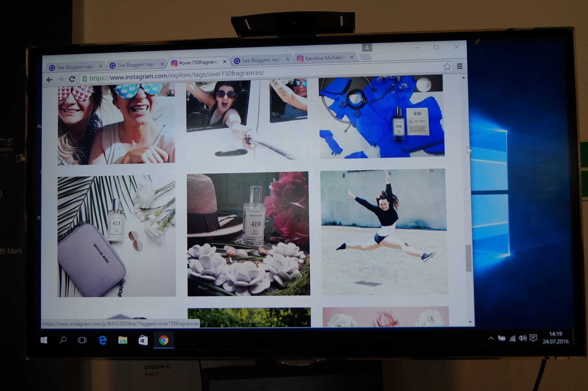588x391 pixels.
Task: Open the green foliage photo at bottom
Action: coord(249,317)
